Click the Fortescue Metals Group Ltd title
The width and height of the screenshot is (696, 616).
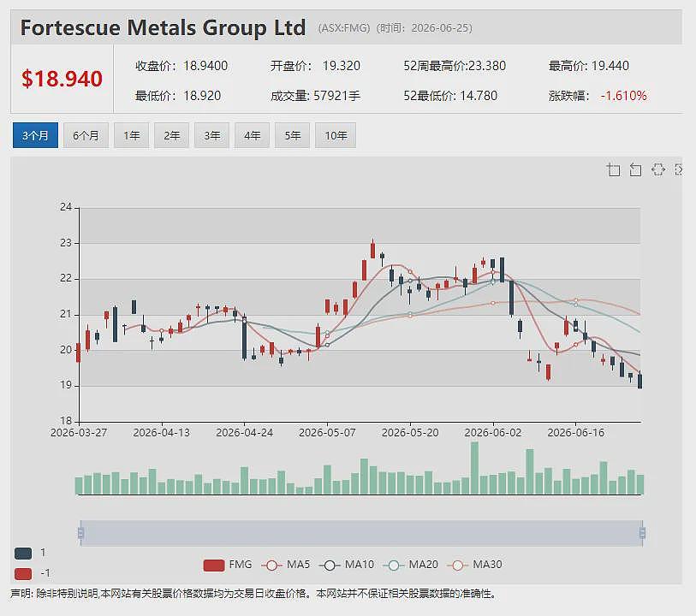tap(163, 27)
